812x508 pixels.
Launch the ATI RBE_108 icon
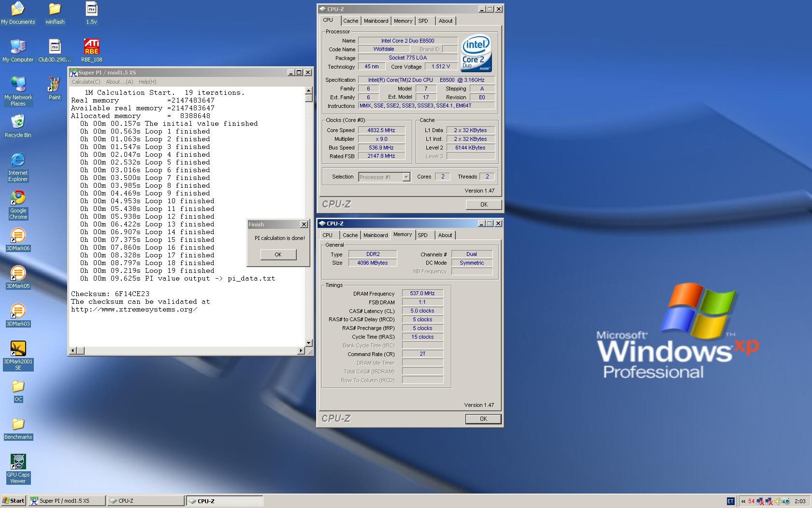91,51
